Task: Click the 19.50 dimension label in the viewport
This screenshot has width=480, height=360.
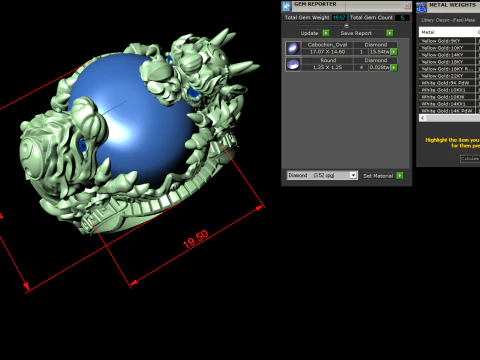Action: pos(196,239)
